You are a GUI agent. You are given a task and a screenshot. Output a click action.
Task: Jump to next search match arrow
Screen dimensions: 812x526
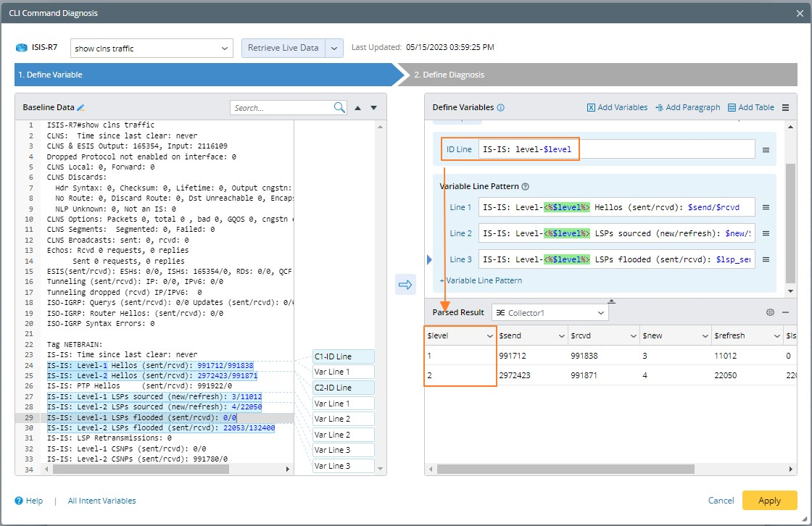tap(374, 108)
